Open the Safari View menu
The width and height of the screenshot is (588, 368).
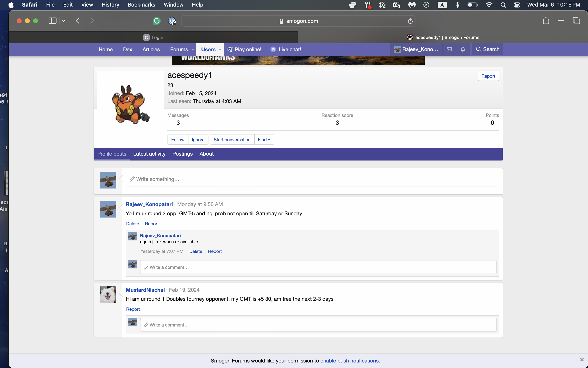87,5
